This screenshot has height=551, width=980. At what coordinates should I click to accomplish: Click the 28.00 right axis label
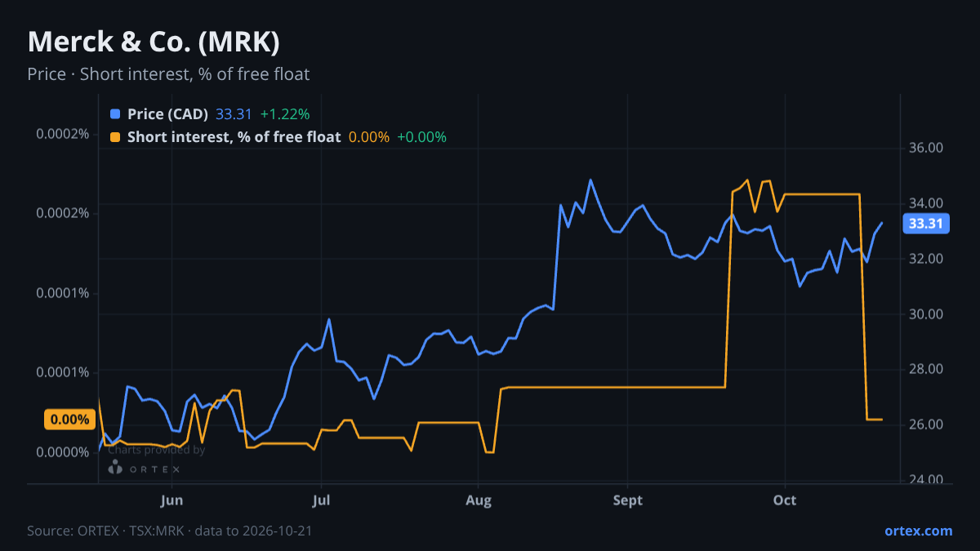click(x=926, y=370)
